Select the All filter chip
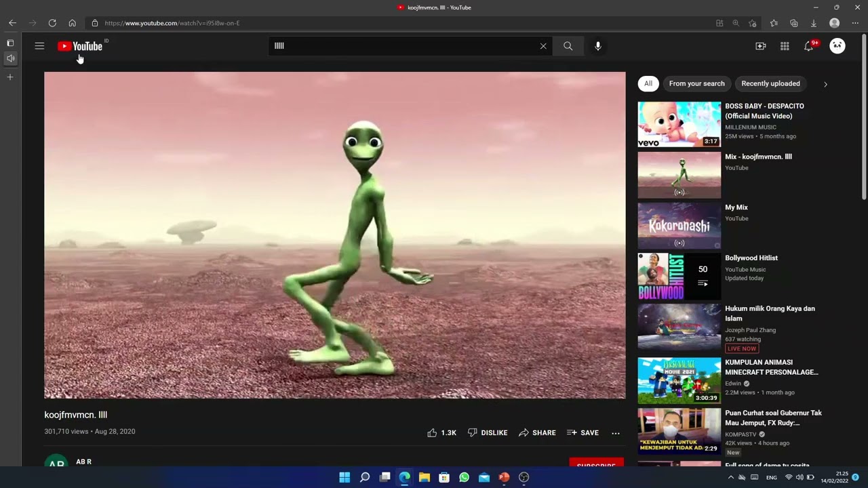 click(x=648, y=83)
